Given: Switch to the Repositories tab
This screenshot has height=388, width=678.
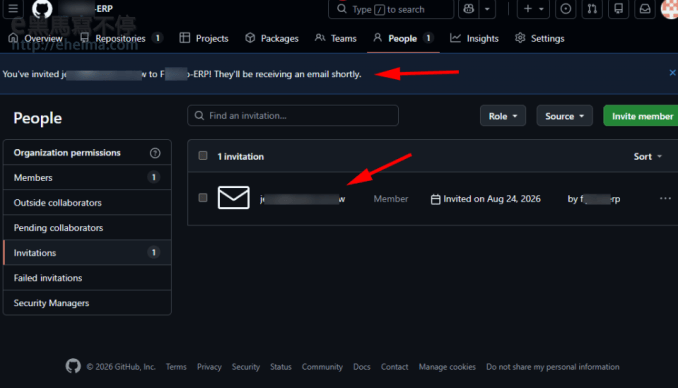Looking at the screenshot, I should click(x=121, y=38).
